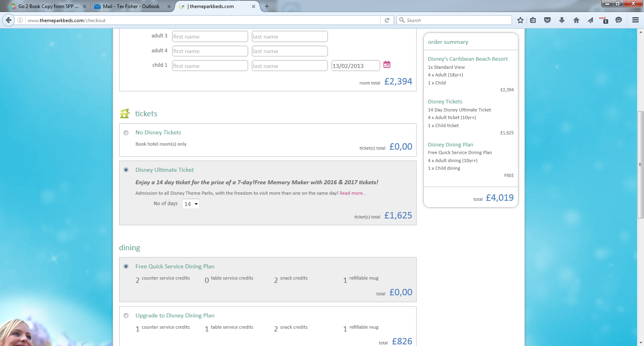The height and width of the screenshot is (346, 644).
Task: Focus adult 3 last name field
Action: click(x=289, y=37)
